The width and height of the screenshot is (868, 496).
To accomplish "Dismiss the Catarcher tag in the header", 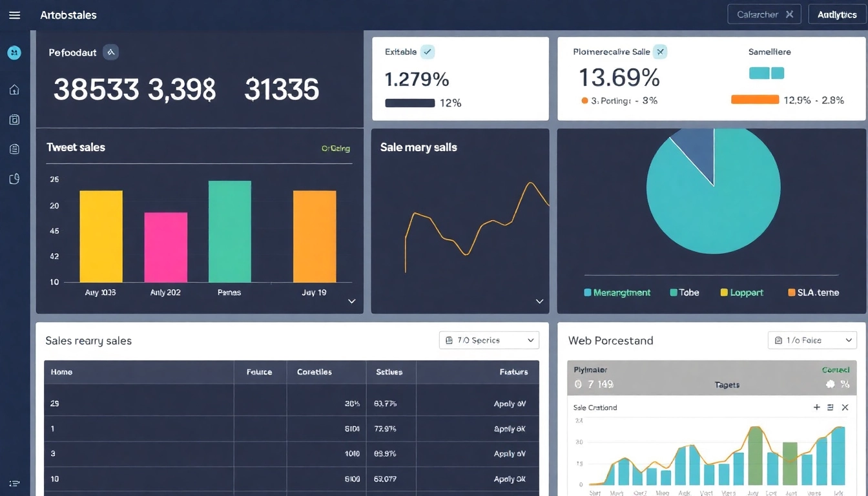I will point(789,14).
